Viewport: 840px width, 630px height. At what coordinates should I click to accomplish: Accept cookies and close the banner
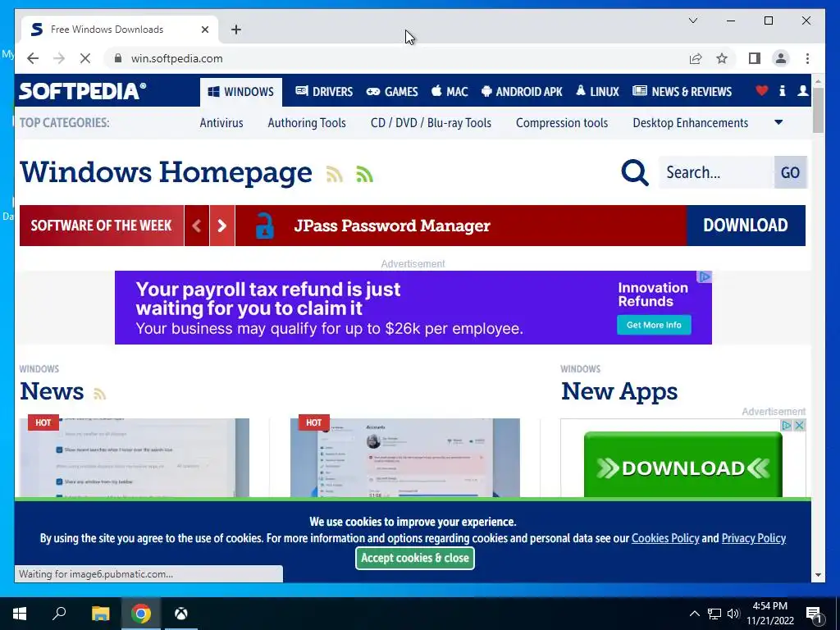(415, 558)
